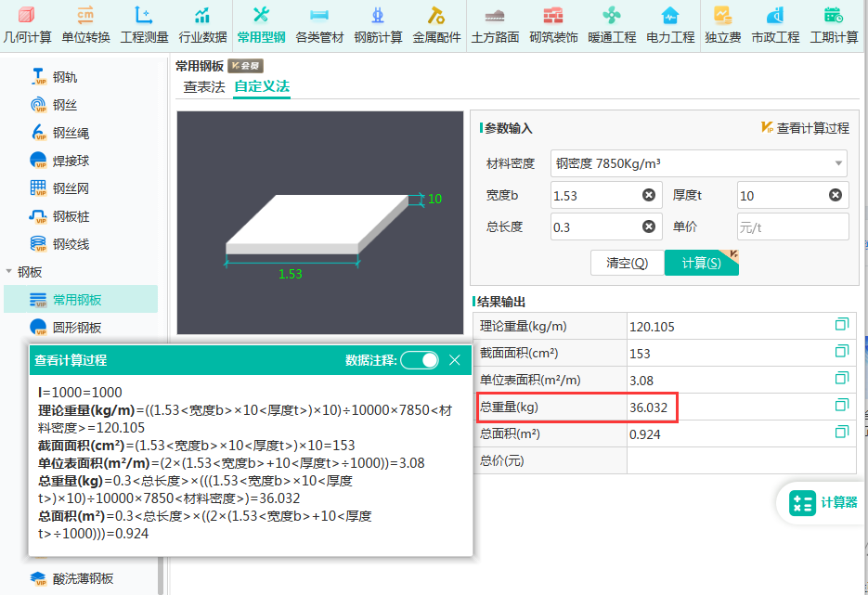Switch to 查表法 tab
This screenshot has height=595, width=868.
point(204,87)
